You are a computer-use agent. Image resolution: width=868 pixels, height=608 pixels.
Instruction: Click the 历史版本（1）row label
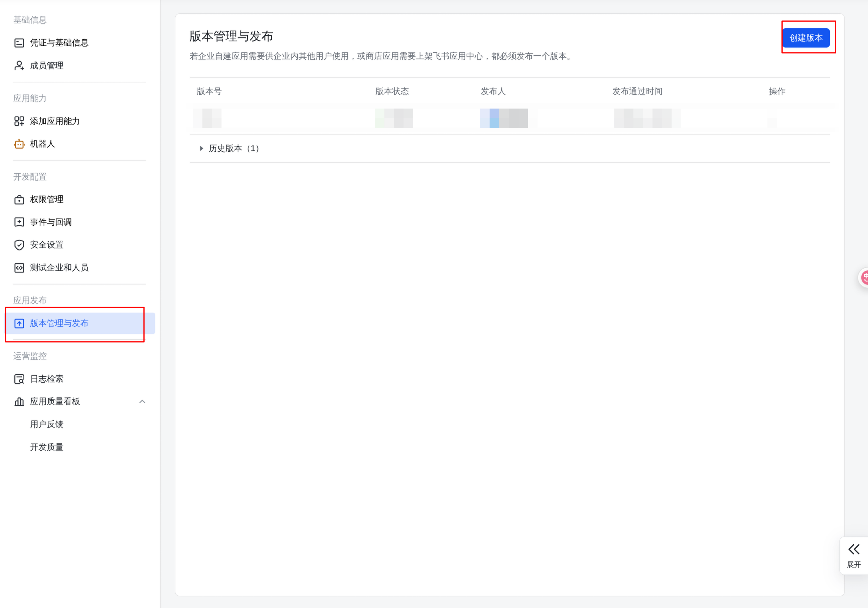coord(234,149)
